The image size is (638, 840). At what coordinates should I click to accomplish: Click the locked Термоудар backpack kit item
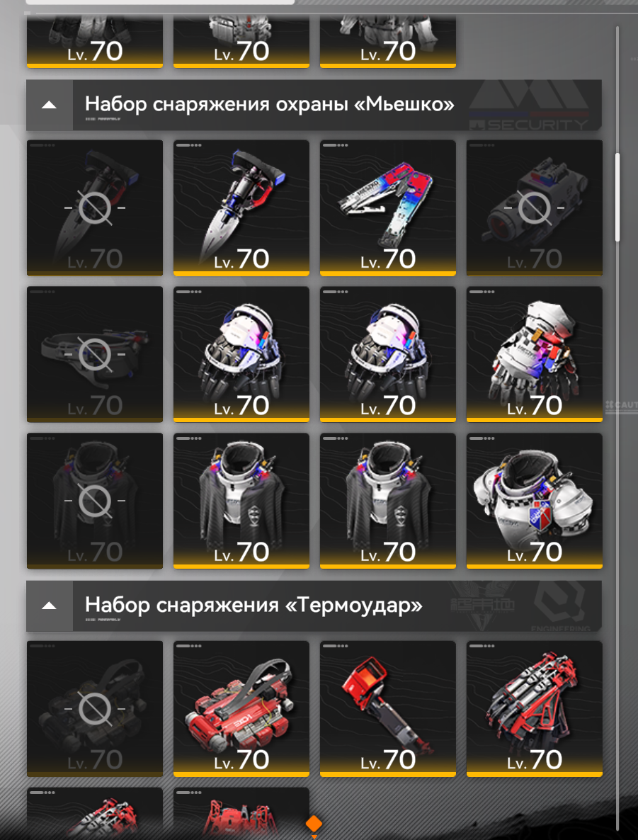pyautogui.click(x=95, y=709)
